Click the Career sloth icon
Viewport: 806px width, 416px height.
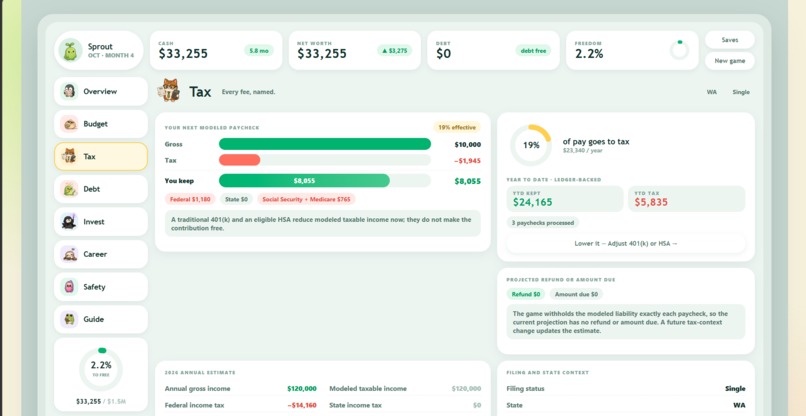(69, 254)
